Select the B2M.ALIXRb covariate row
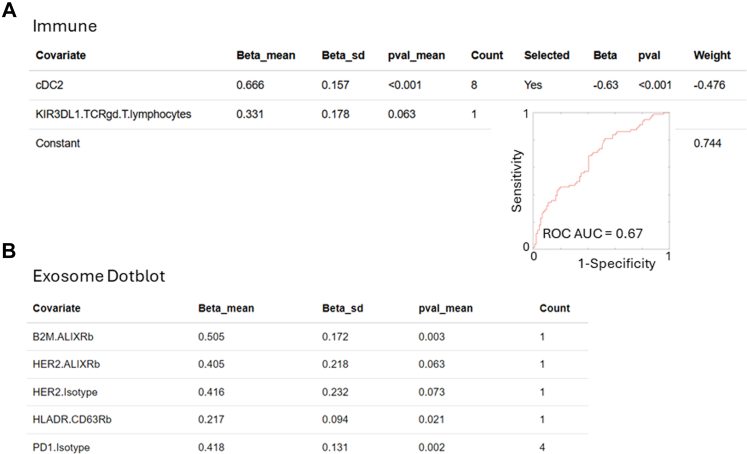747x454 pixels. tap(307, 337)
